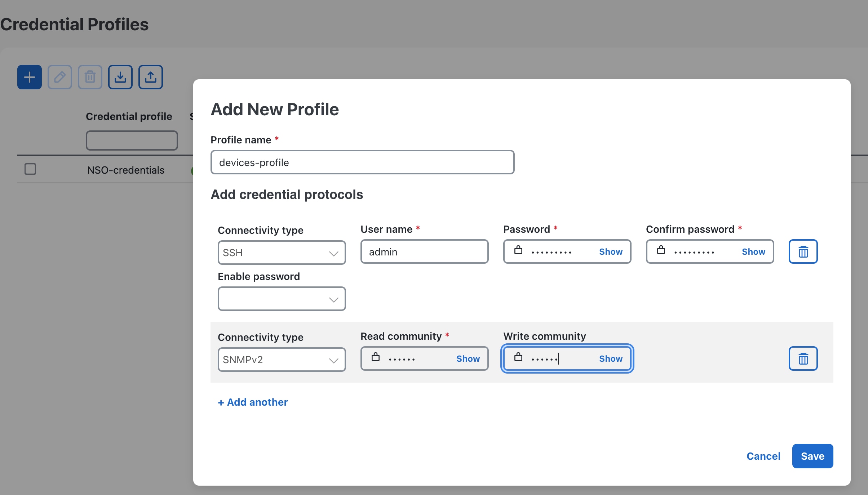868x495 pixels.
Task: Show the Read community value
Action: [x=468, y=359]
